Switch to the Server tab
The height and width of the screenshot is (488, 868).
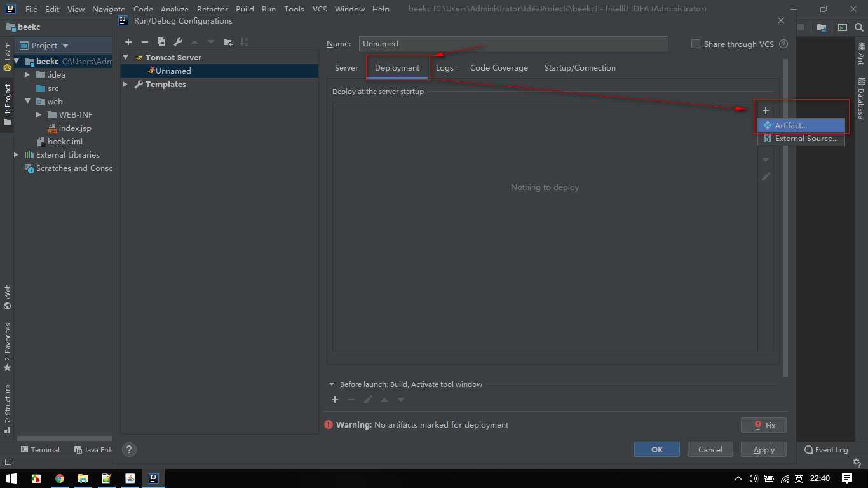[346, 68]
